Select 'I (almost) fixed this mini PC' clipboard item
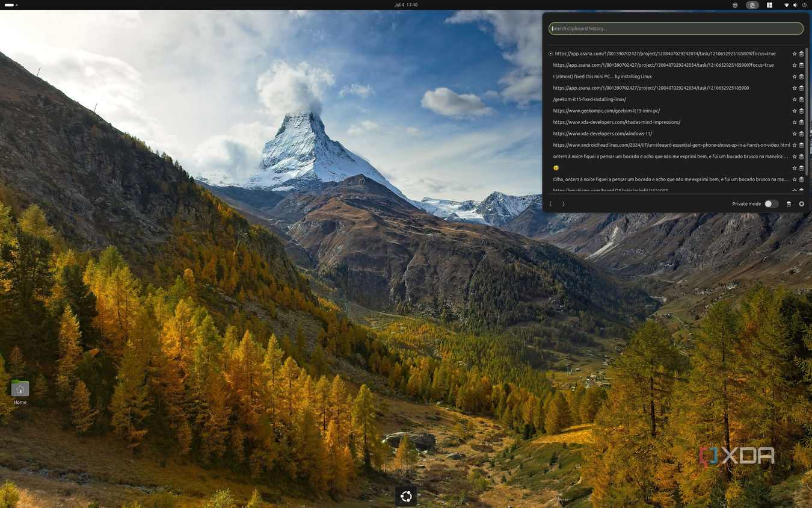Viewport: 812px width, 508px height. 602,76
